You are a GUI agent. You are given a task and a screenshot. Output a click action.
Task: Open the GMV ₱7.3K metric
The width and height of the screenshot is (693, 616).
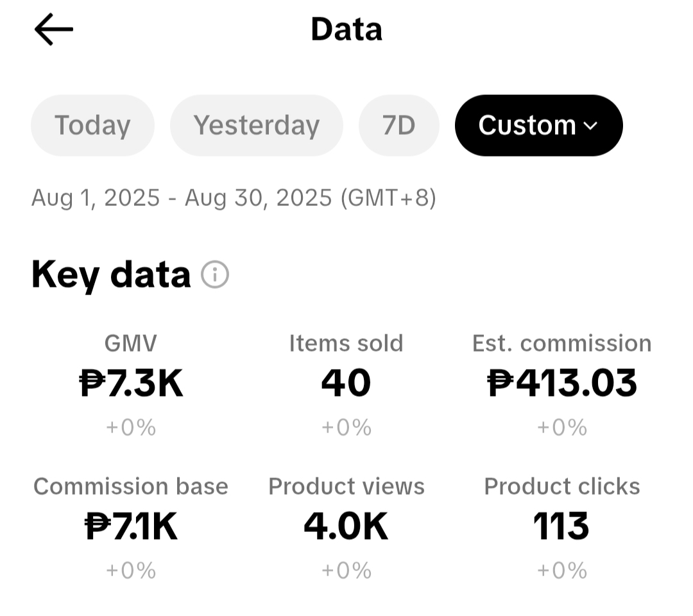coord(131,384)
